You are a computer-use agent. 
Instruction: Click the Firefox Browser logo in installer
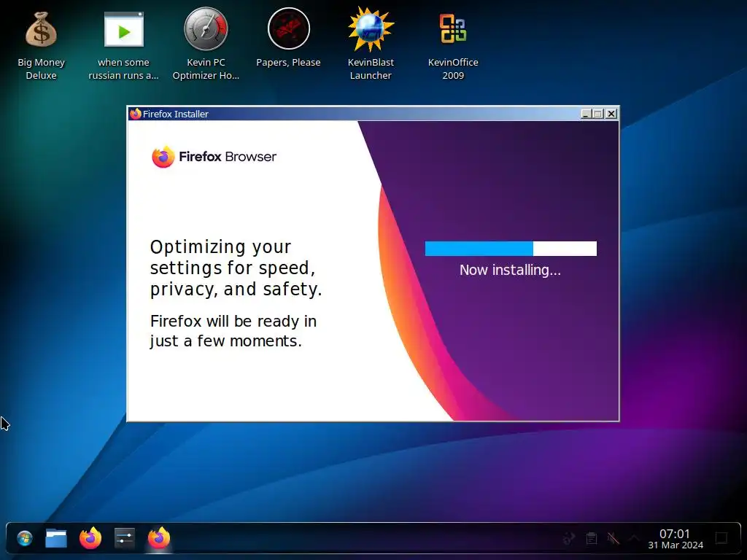(x=214, y=157)
